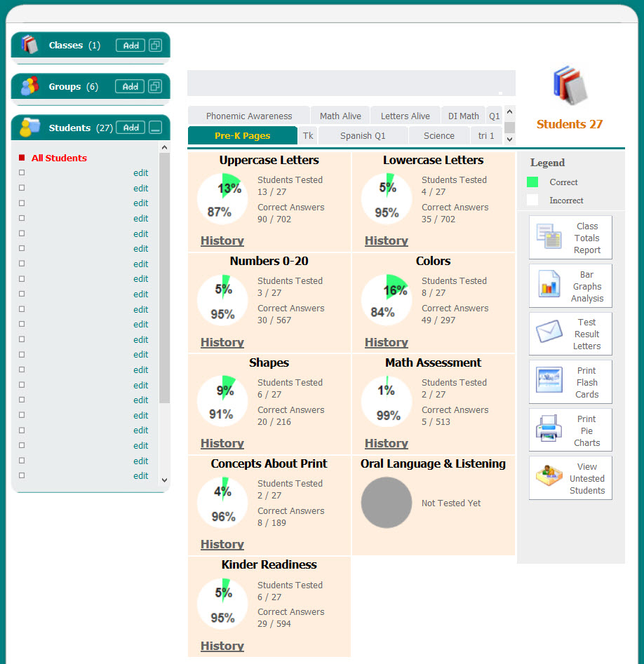
Task: Open Test Result Letters envelope icon
Action: 549,331
